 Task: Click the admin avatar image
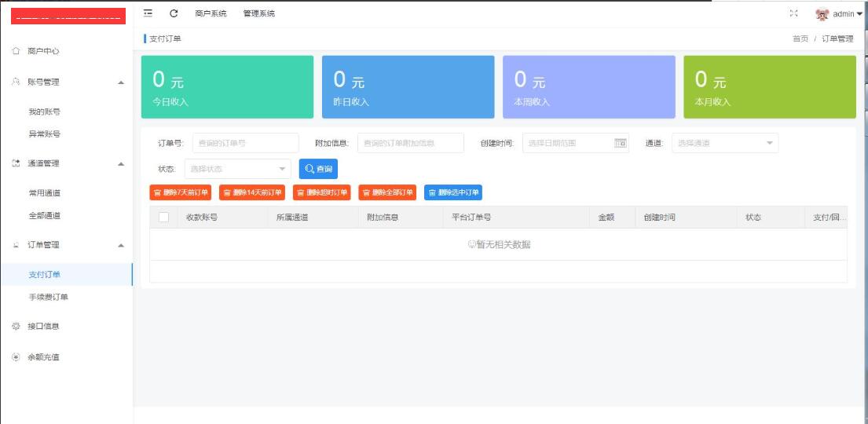[822, 14]
